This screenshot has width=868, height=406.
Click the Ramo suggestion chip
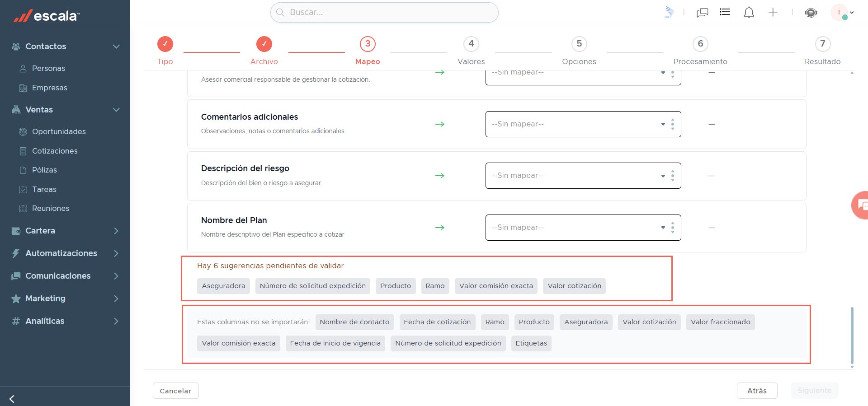tap(435, 286)
